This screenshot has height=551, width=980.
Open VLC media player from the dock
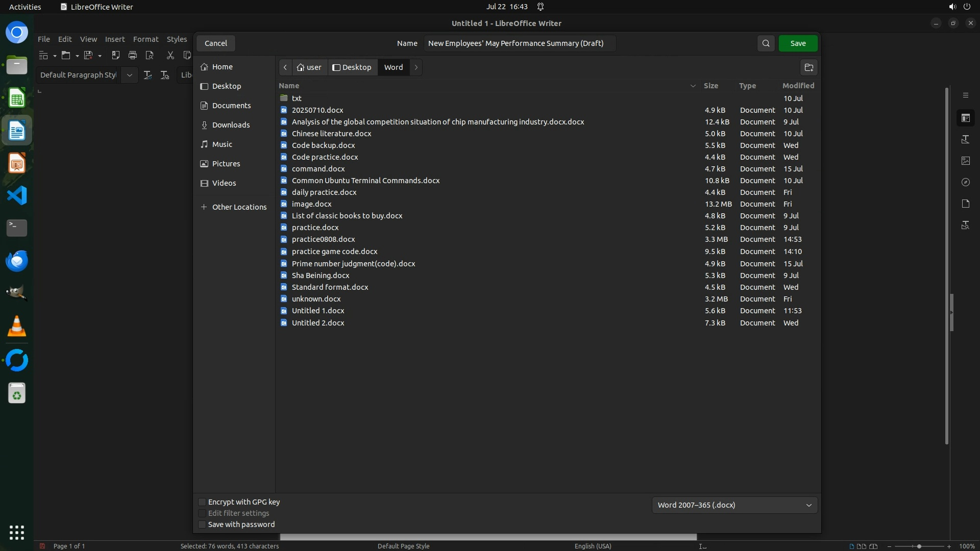point(16,327)
